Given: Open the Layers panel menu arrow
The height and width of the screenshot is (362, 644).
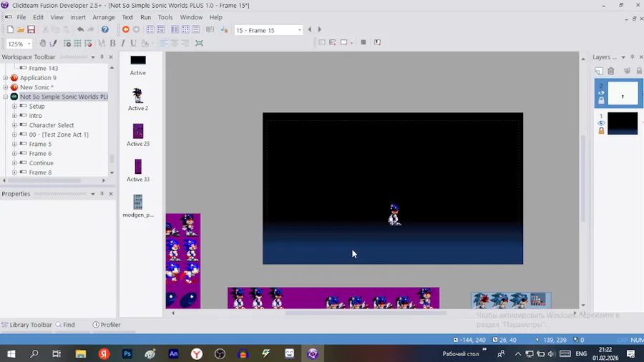Looking at the screenshot, I should pyautogui.click(x=623, y=57).
